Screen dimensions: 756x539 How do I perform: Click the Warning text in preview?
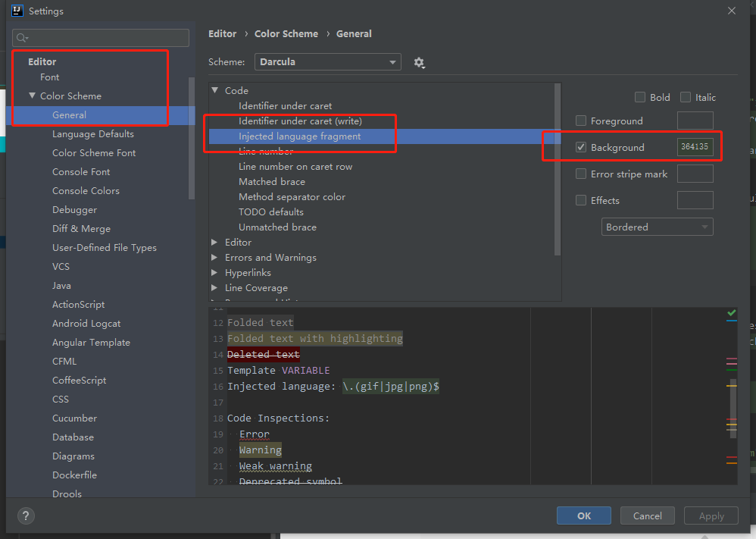coord(261,450)
